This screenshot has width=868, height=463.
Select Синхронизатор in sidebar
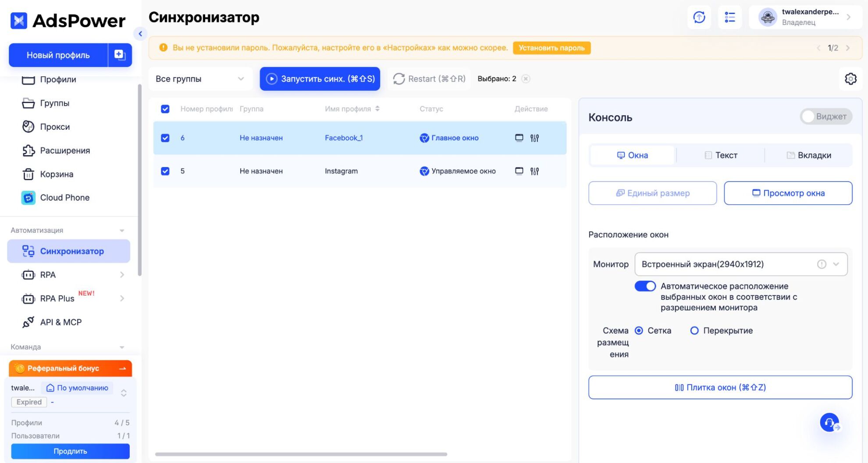69,251
